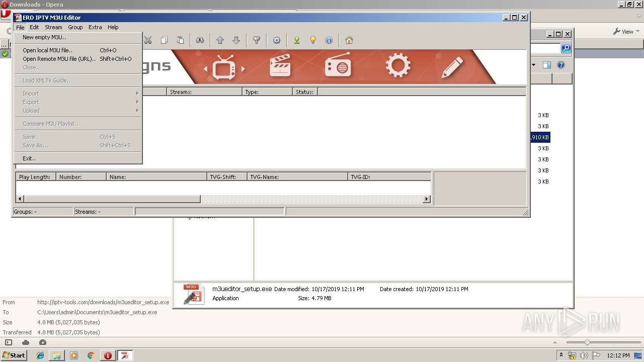Toggle the Opera panel icon at bottom left
This screenshot has width=644, height=362.
(8, 342)
